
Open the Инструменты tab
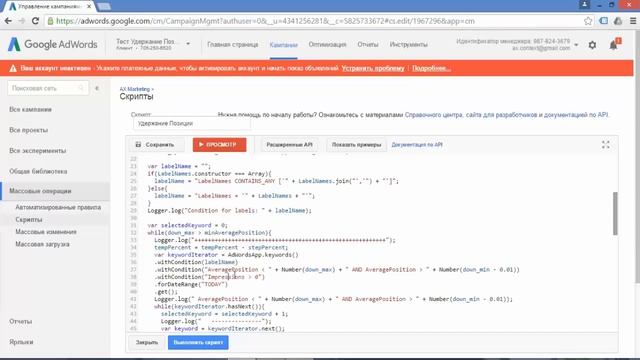click(409, 44)
